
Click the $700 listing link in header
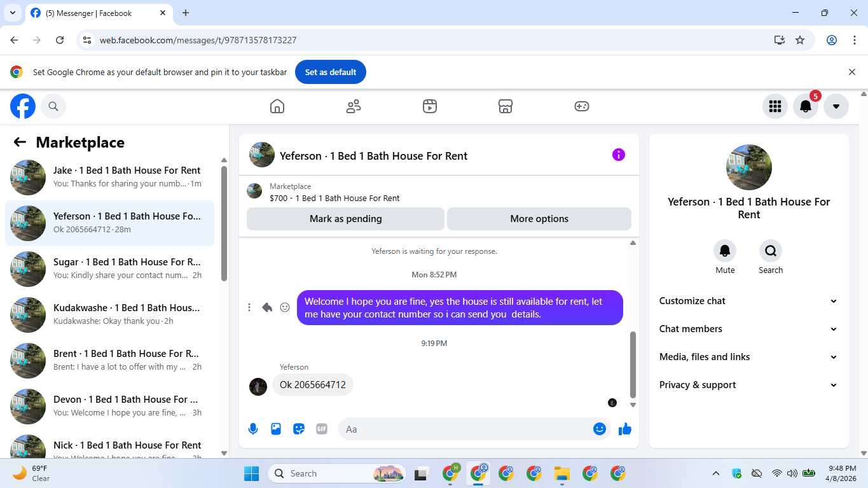point(334,198)
